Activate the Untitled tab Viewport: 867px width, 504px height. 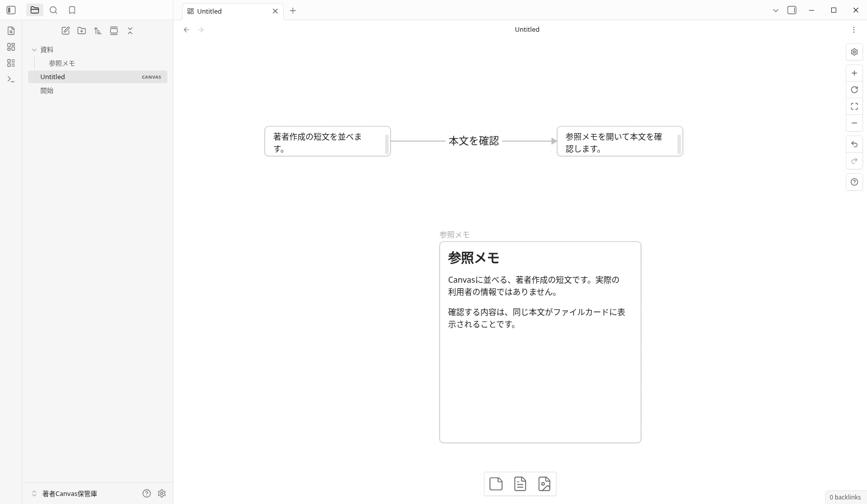[x=233, y=11]
